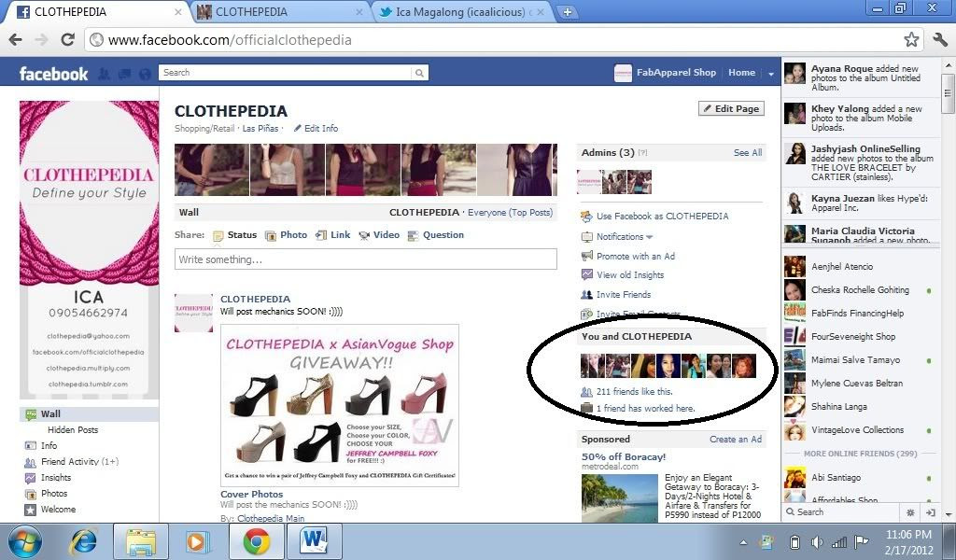This screenshot has width=956, height=560.
Task: Click the Edit Info link
Action: [x=316, y=129]
